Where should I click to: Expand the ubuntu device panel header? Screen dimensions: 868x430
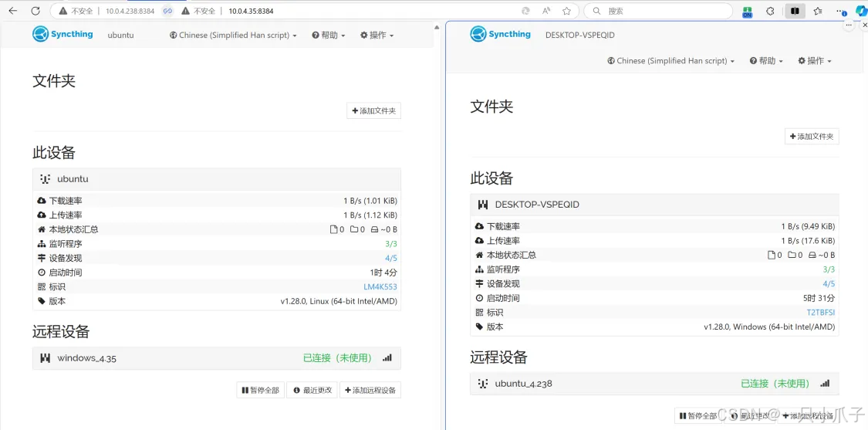tap(217, 179)
